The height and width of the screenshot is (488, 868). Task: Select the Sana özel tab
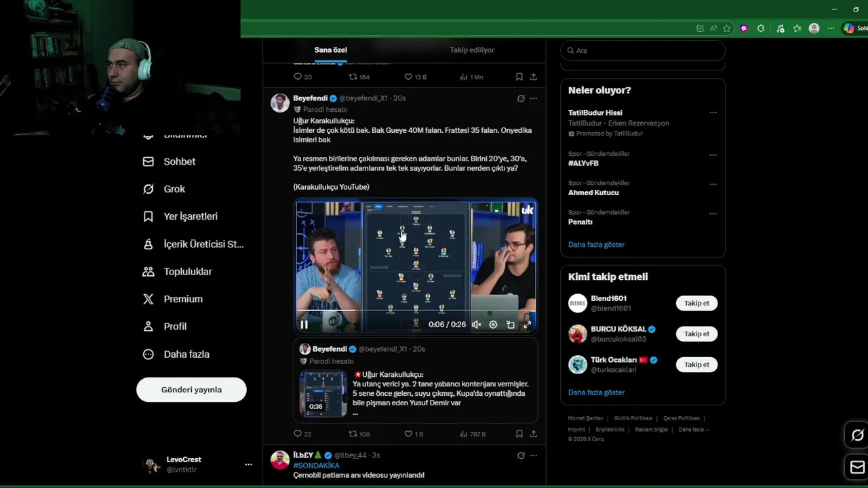(x=330, y=50)
